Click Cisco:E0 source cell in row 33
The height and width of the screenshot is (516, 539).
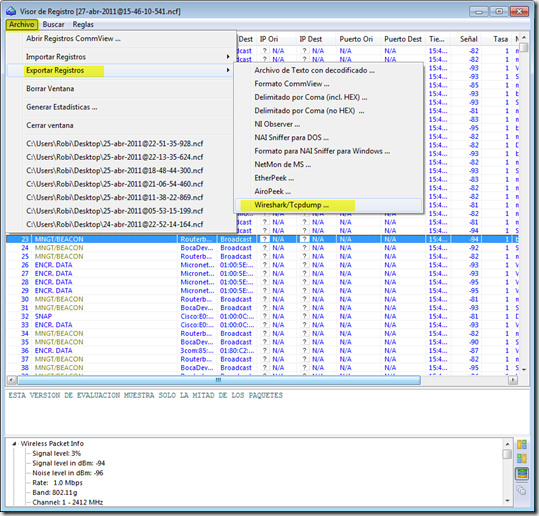197,325
